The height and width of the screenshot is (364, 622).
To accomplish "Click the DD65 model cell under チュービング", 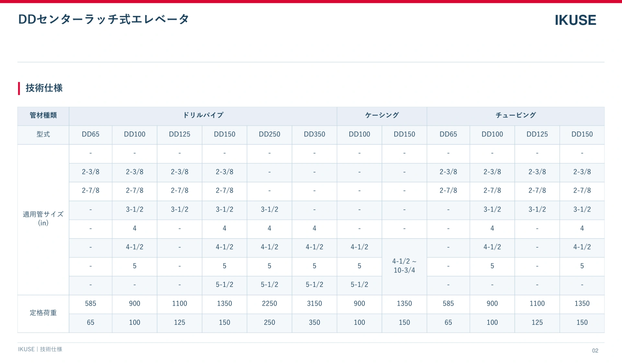I will click(x=448, y=134).
